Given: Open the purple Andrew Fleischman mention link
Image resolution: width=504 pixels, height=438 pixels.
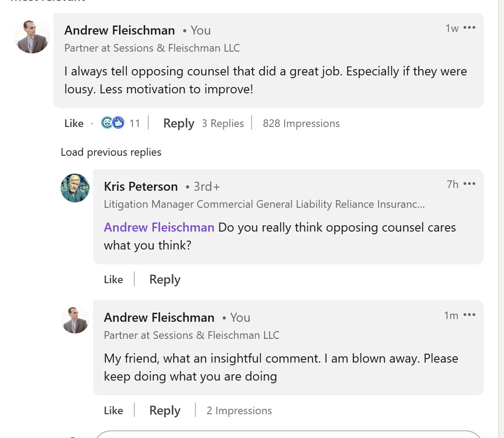Looking at the screenshot, I should [x=159, y=228].
